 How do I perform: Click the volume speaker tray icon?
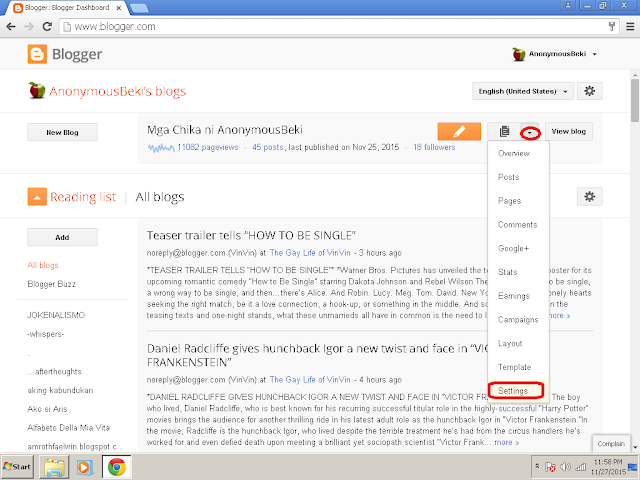[x=566, y=467]
